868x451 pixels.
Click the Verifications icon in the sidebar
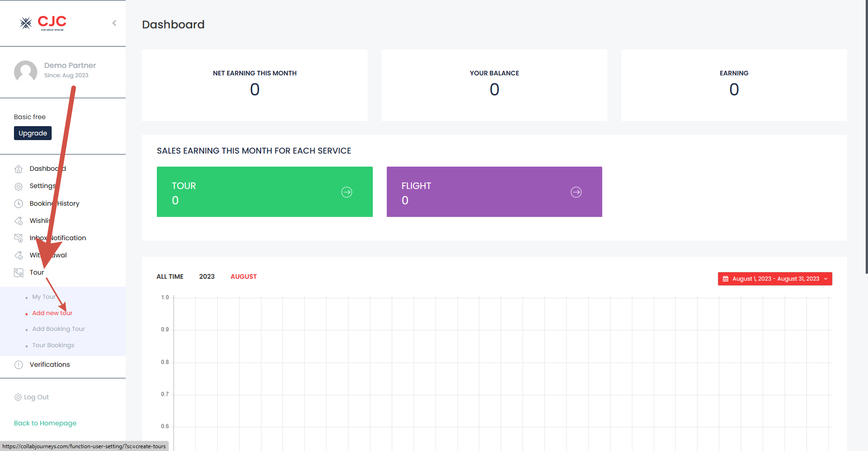19,365
